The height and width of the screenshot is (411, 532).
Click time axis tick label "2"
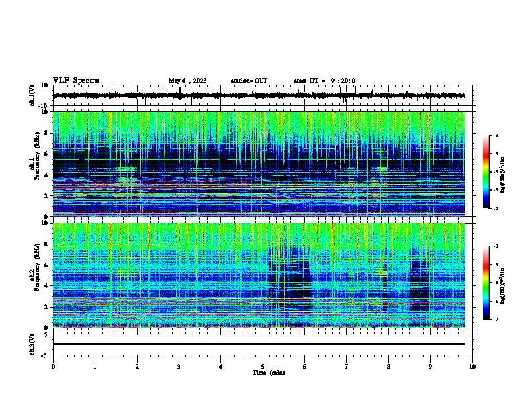(137, 367)
